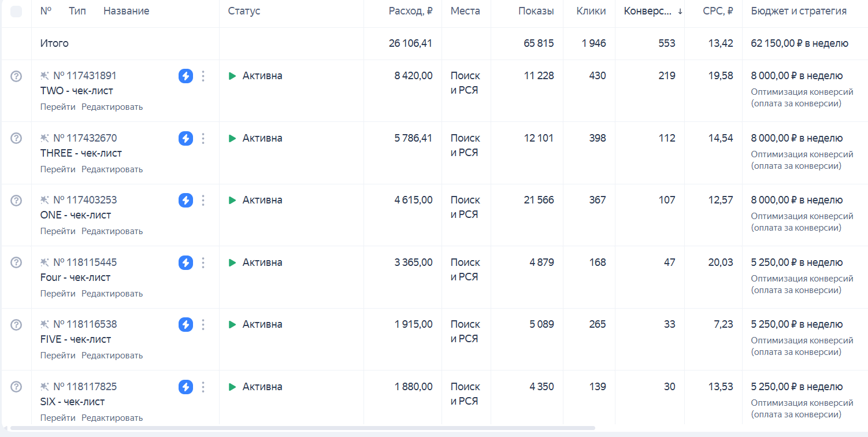The height and width of the screenshot is (437, 868).
Task: Open three-dot menu for THREE - чек-лист campaign
Action: (x=203, y=138)
